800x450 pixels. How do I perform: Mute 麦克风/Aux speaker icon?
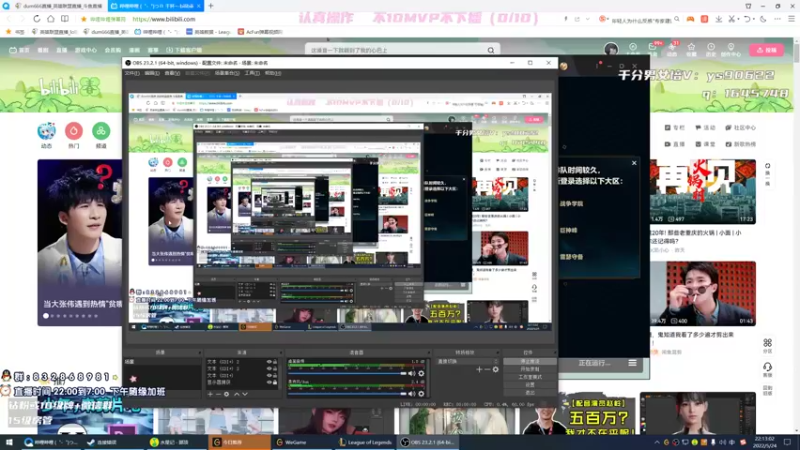point(411,393)
